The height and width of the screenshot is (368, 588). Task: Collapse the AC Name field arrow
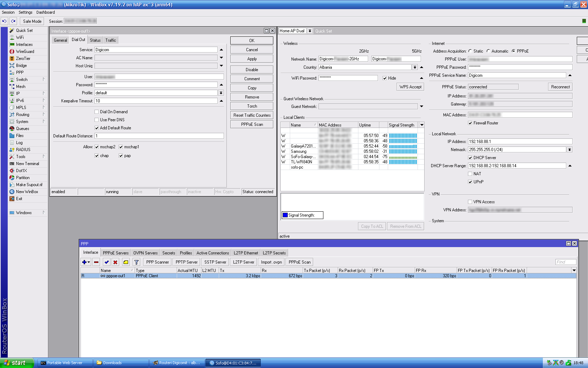[221, 58]
